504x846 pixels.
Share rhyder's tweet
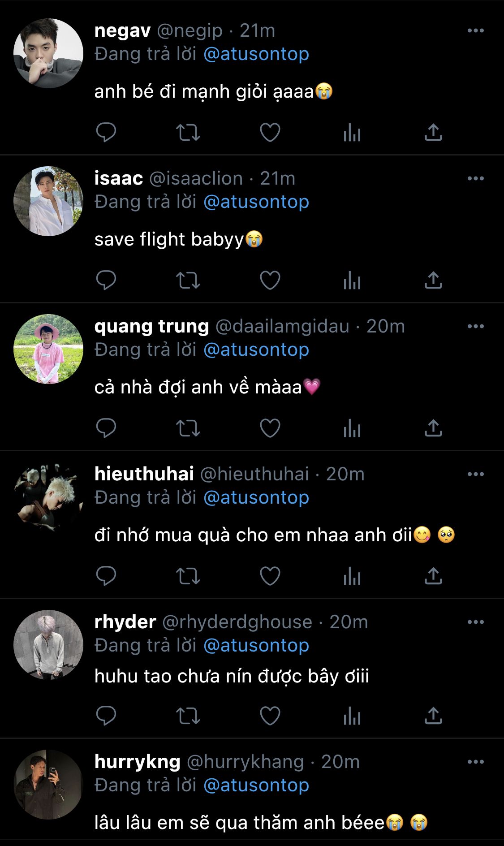433,716
